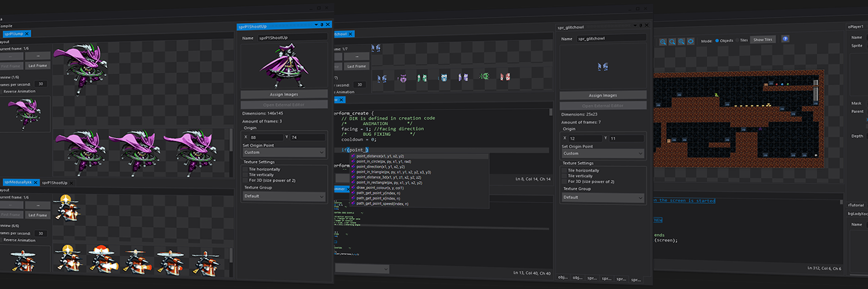The width and height of the screenshot is (868, 289).
Task: Open the sprP1ShootUp panel header dropdown arrow
Action: pos(316,25)
